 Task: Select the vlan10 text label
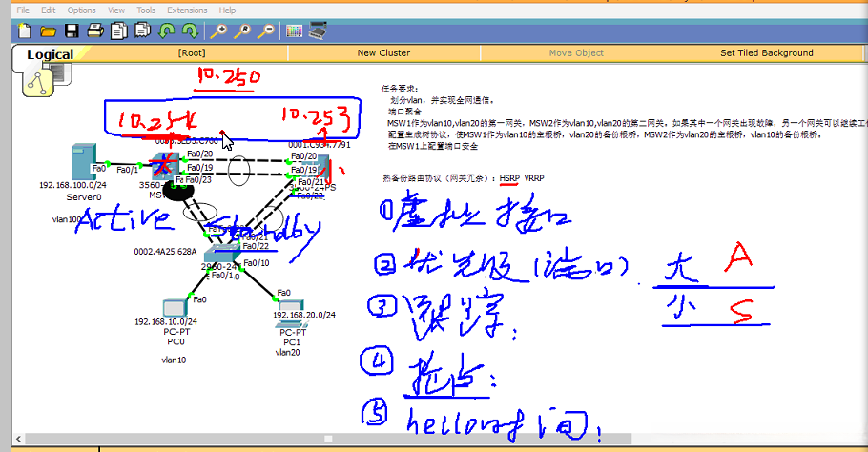pyautogui.click(x=174, y=360)
